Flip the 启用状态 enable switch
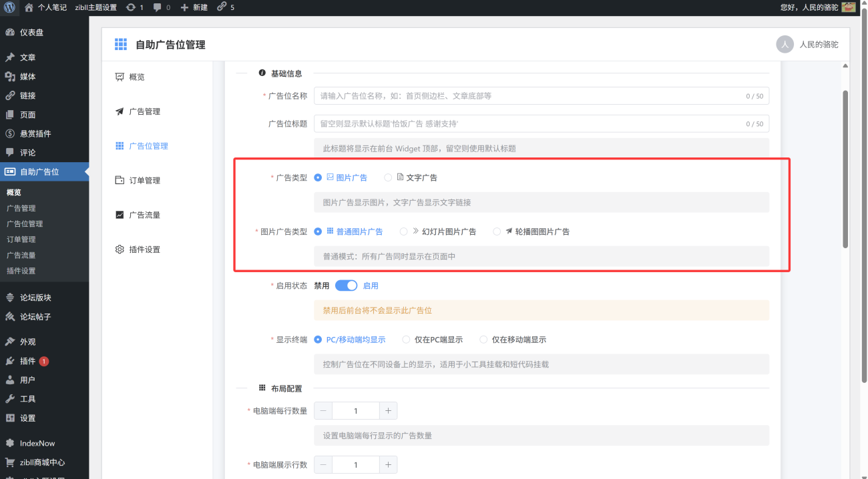The width and height of the screenshot is (868, 479). (346, 285)
